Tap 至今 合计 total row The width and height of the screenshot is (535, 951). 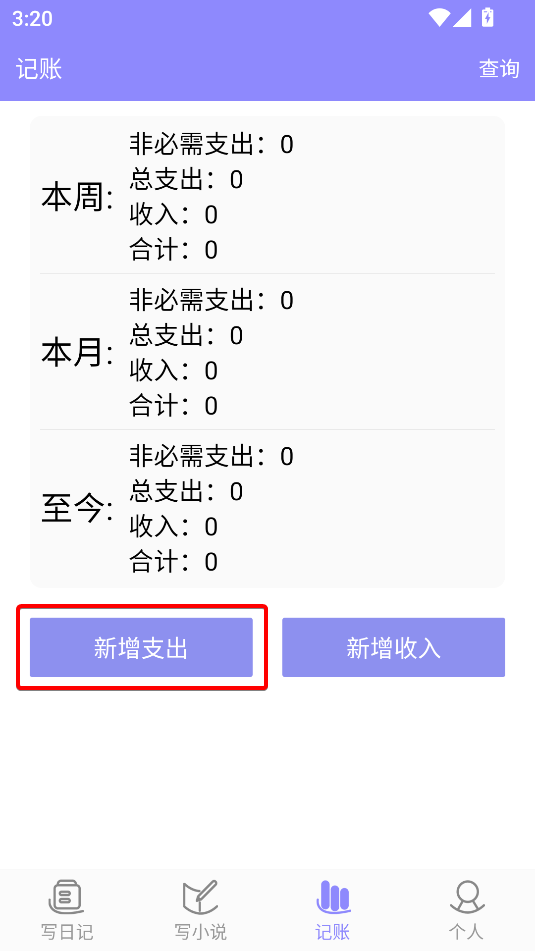point(173,562)
